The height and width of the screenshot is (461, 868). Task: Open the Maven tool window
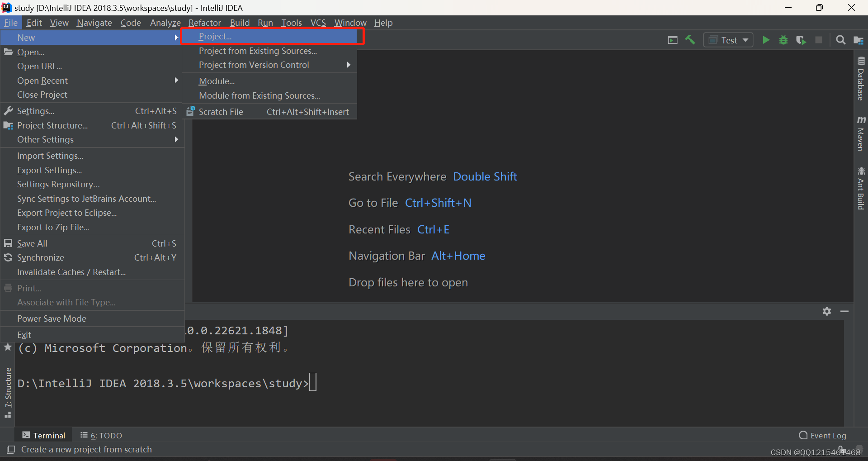[861, 133]
